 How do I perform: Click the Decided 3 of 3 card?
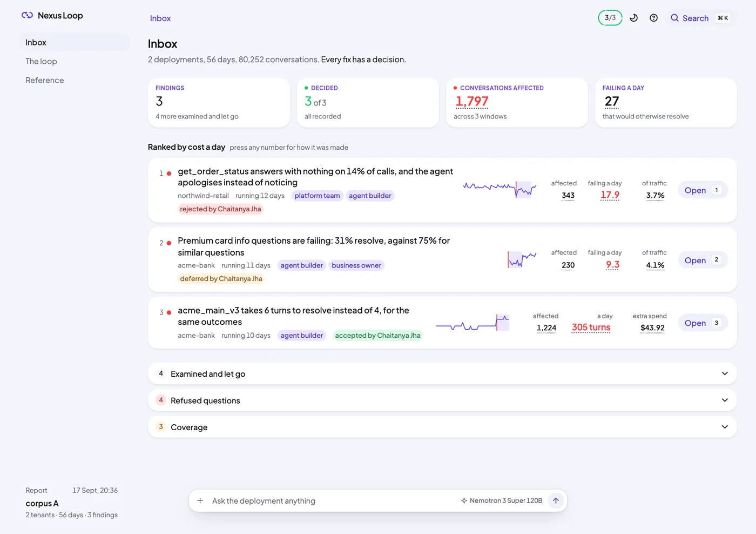[368, 103]
